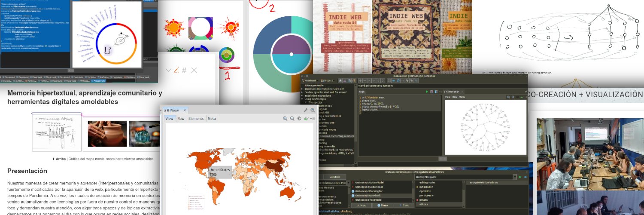Select the View tab of map window
Viewport: 644px width, 215px height.
pyautogui.click(x=170, y=118)
